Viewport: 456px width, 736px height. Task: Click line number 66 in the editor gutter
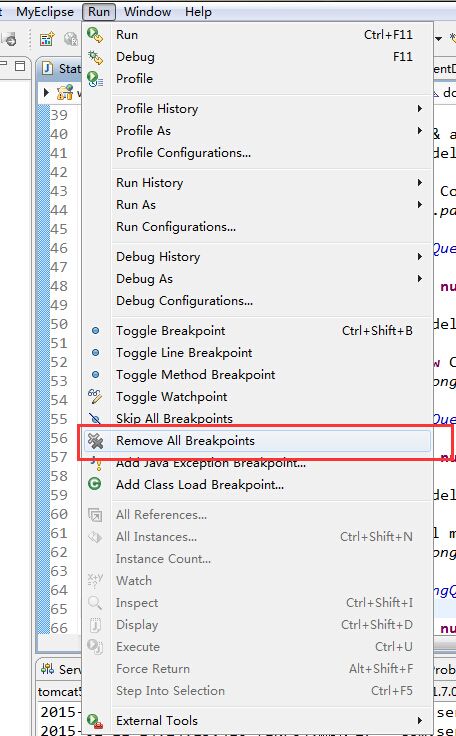59,628
